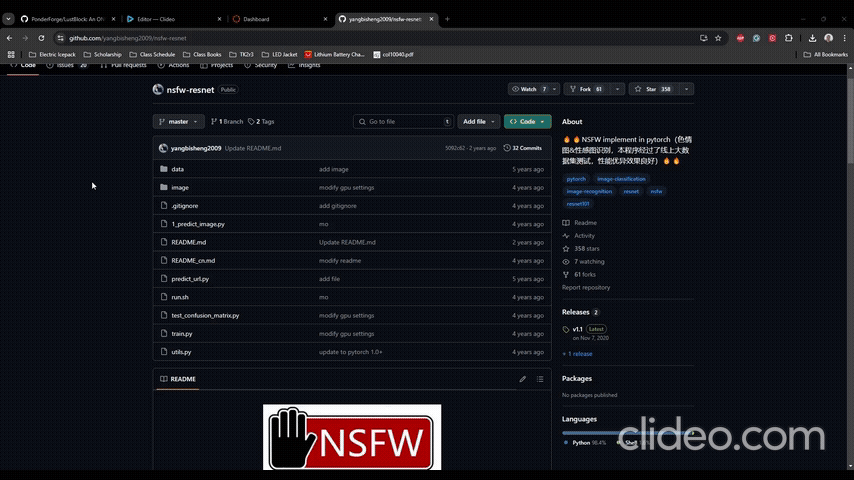854x480 pixels.
Task: Open the utils.py file
Action: [181, 352]
